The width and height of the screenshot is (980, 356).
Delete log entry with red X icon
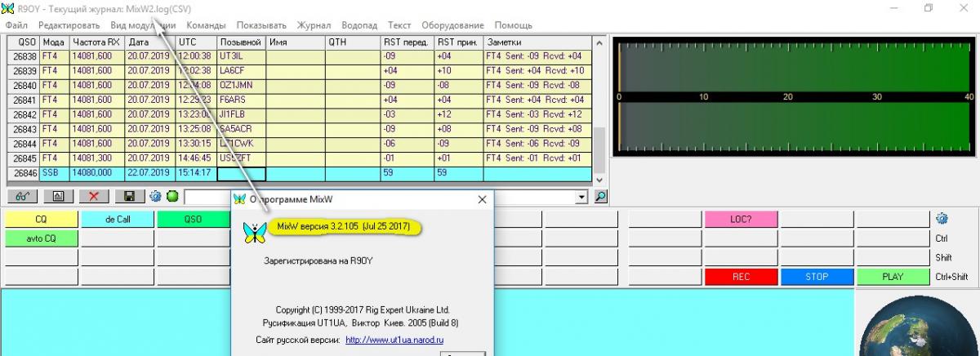94,197
